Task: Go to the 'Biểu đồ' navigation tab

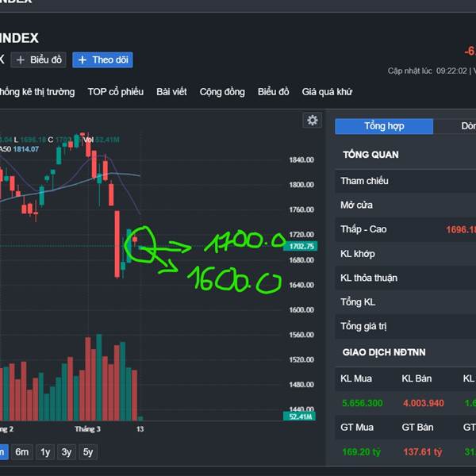Action: click(x=274, y=92)
